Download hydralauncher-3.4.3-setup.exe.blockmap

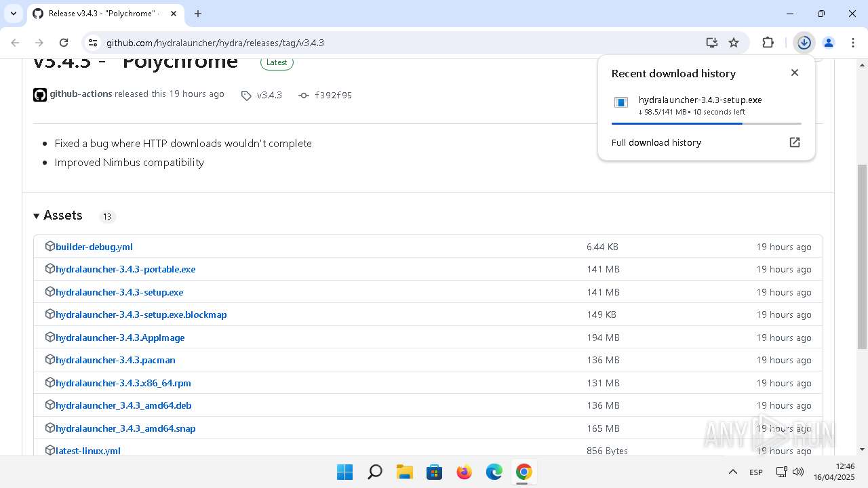141,314
